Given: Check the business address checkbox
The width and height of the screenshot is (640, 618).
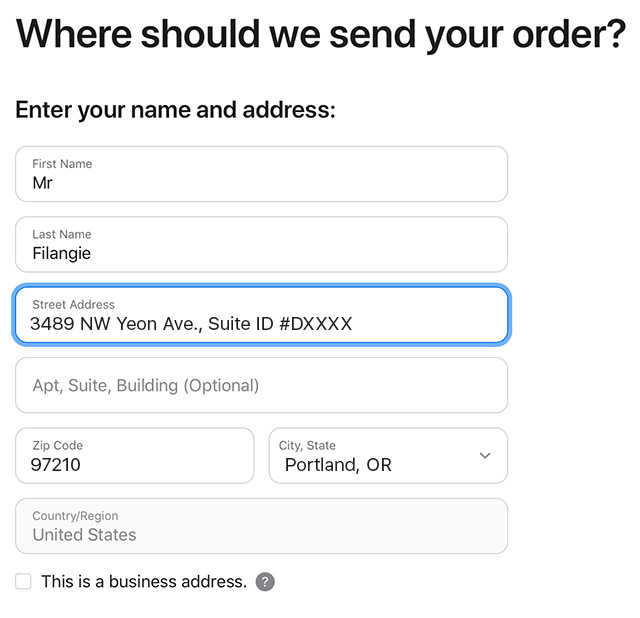Looking at the screenshot, I should (23, 581).
